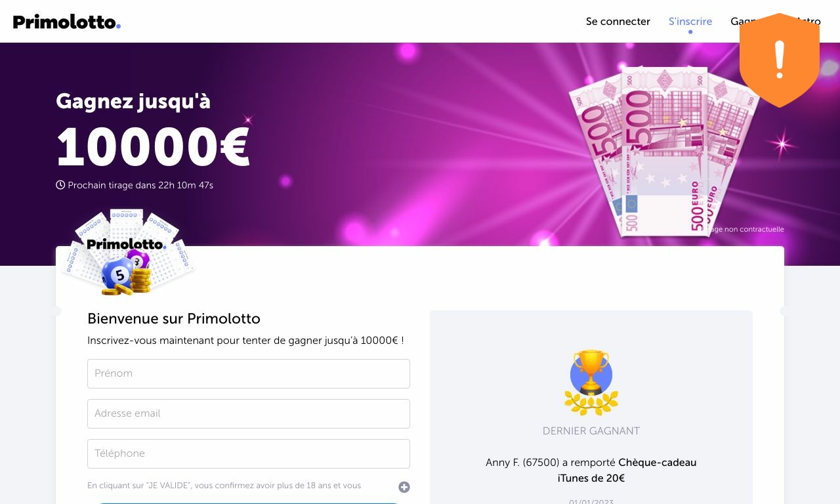Click the DERNIER GAGNANT heading
The width and height of the screenshot is (840, 504).
point(591,431)
